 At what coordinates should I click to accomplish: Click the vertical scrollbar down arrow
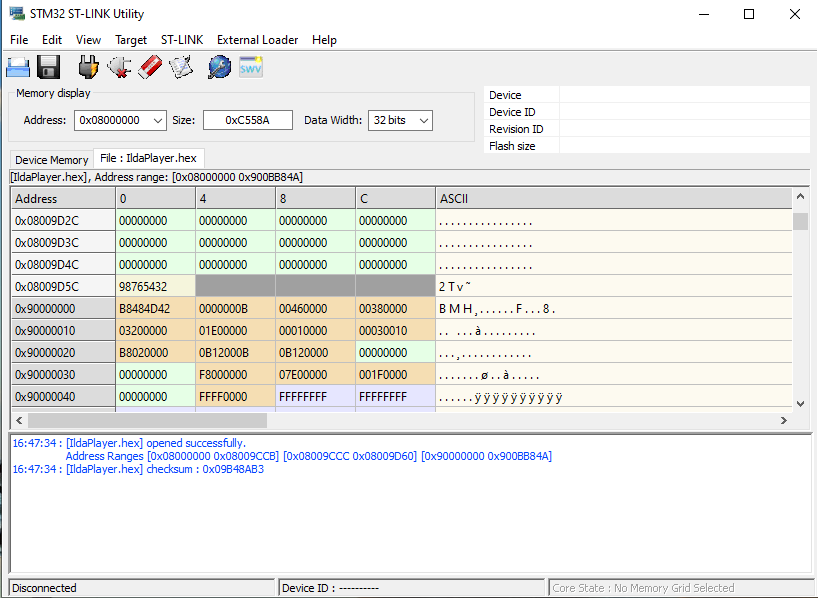click(800, 402)
